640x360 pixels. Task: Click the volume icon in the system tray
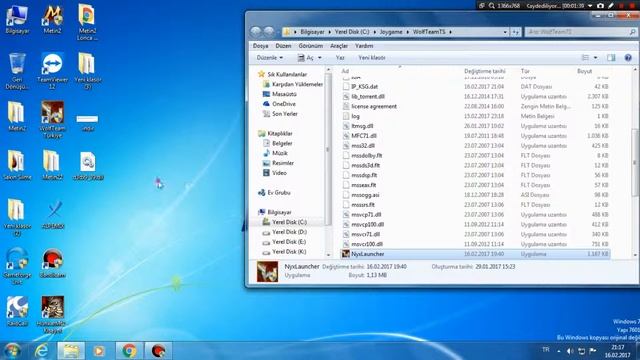[570, 351]
